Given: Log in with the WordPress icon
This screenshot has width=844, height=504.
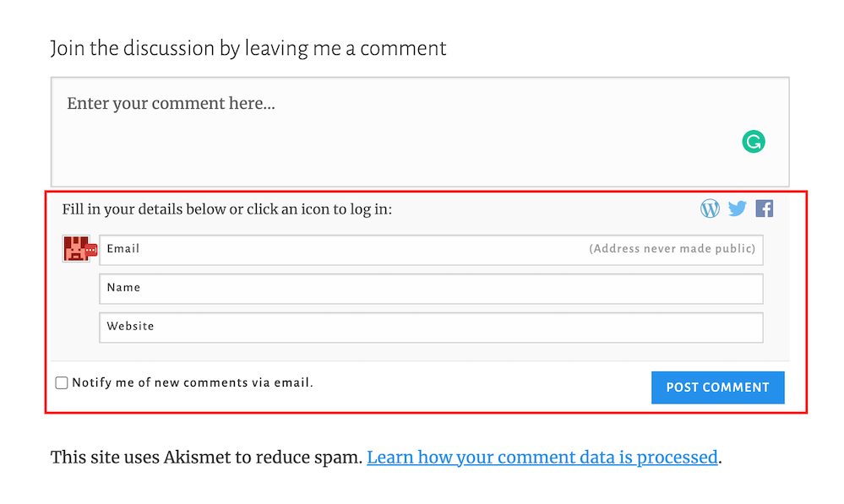Looking at the screenshot, I should point(711,209).
